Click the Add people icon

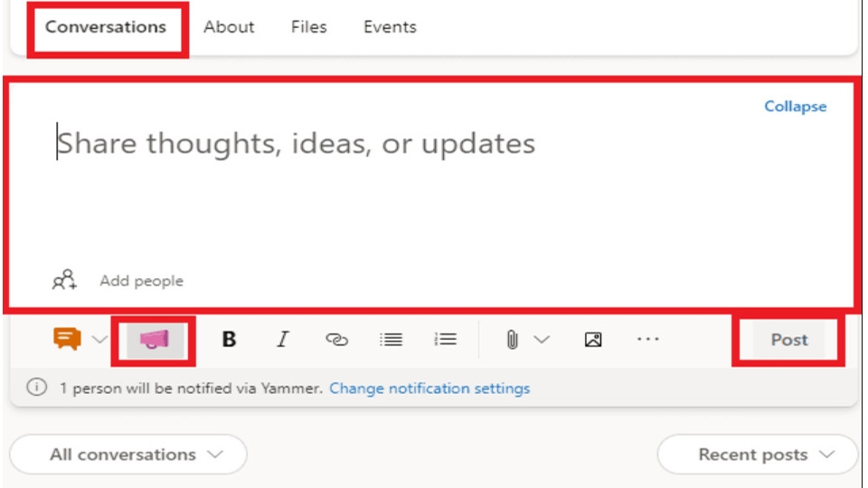[x=64, y=280]
